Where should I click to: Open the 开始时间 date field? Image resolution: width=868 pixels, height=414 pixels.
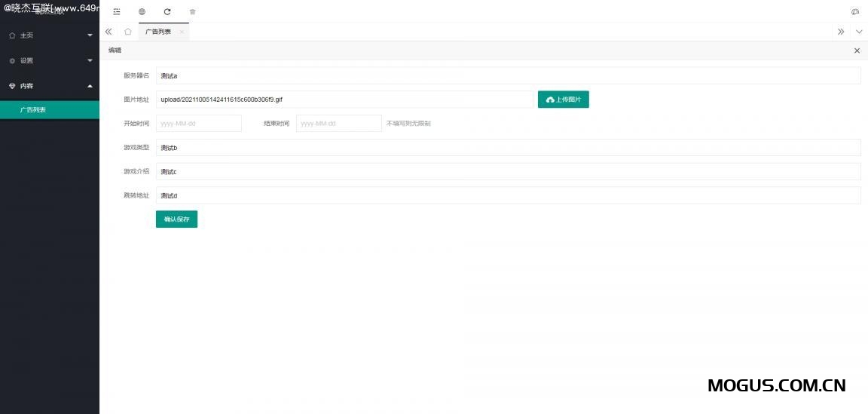pos(198,124)
